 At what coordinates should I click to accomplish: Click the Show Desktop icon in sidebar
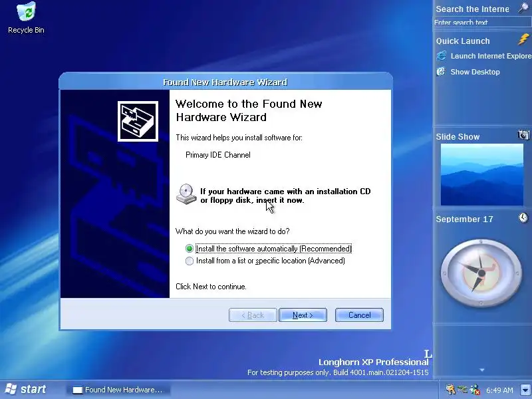tap(441, 72)
